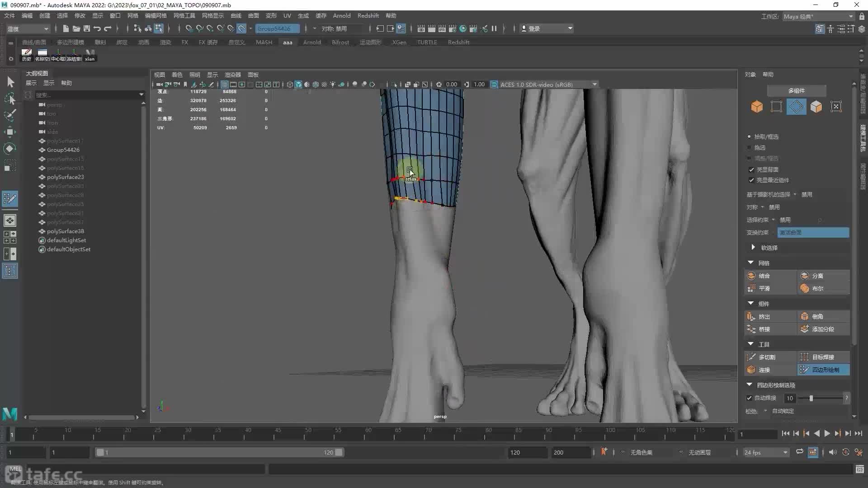Click frame 60 on the timeline
Screen dimensions: 868x488
[x=368, y=434]
